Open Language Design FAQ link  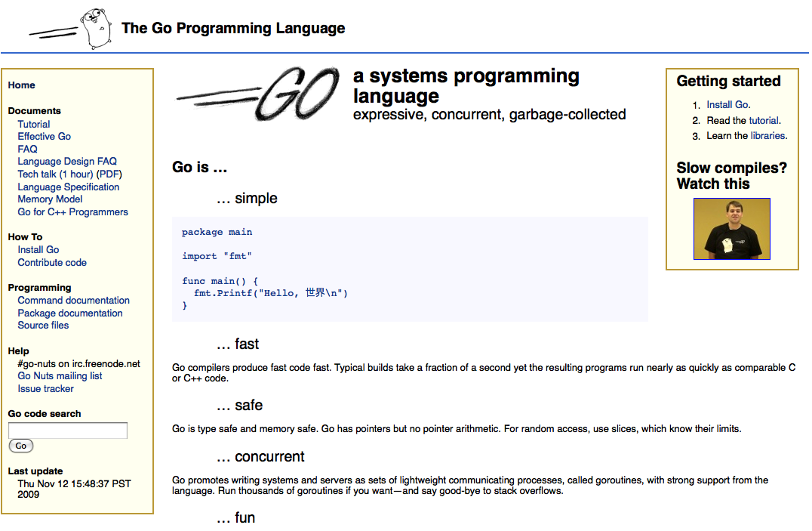67,162
